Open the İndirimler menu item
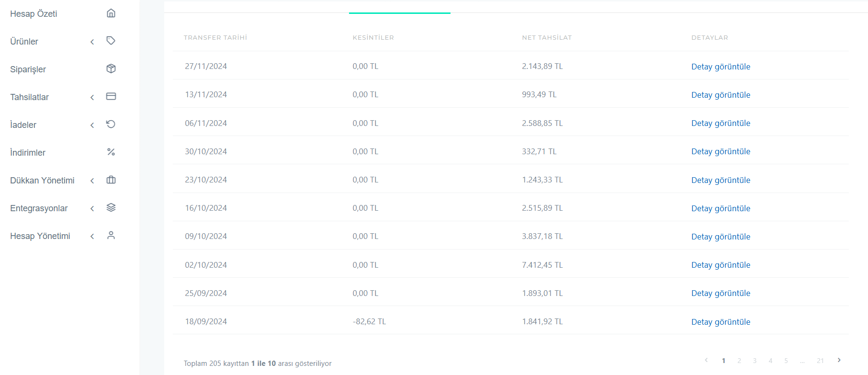This screenshot has width=868, height=375. 28,153
